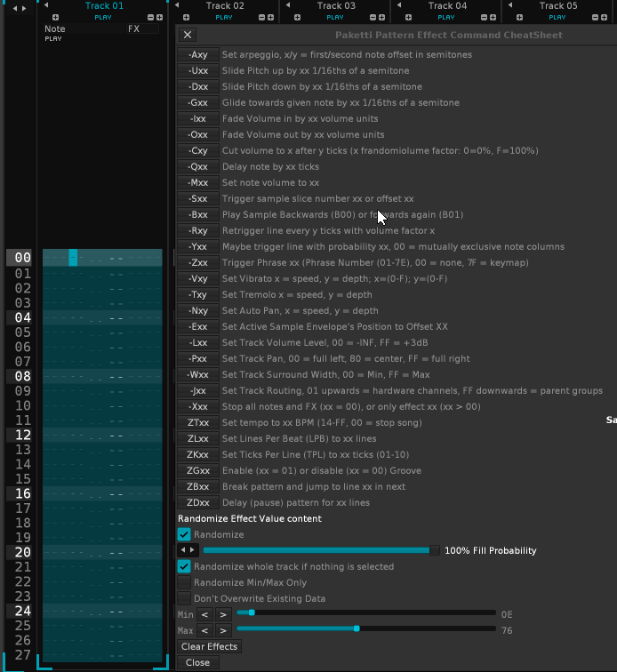Decrease Min value with the < button

coord(205,614)
